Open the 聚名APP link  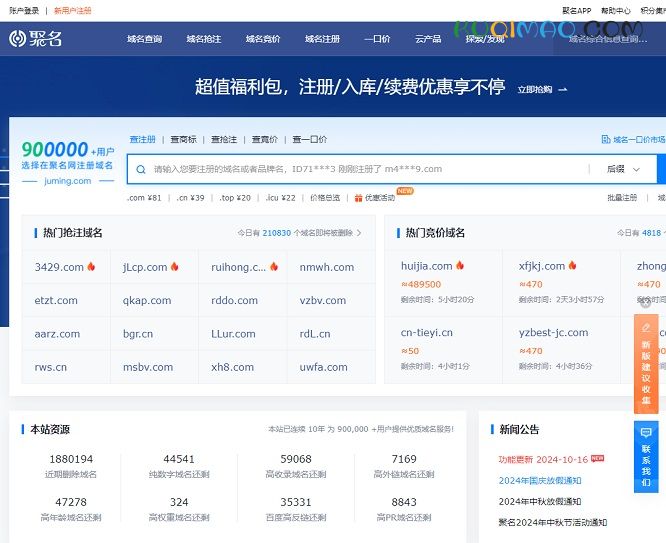[576, 11]
